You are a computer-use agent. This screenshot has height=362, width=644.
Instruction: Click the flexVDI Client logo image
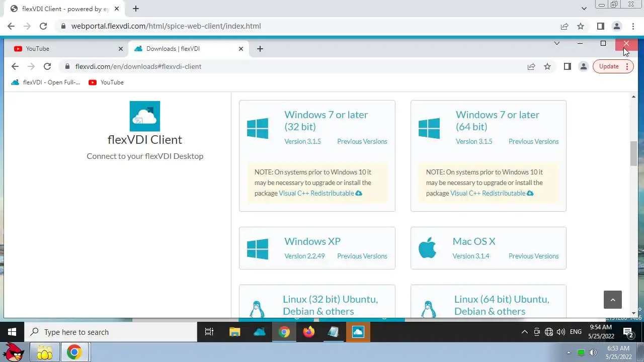(x=145, y=116)
